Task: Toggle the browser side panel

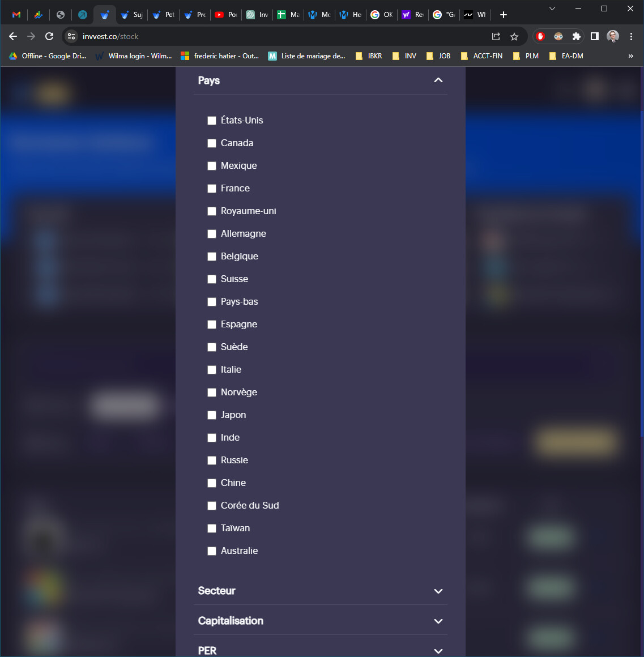Action: [x=595, y=36]
